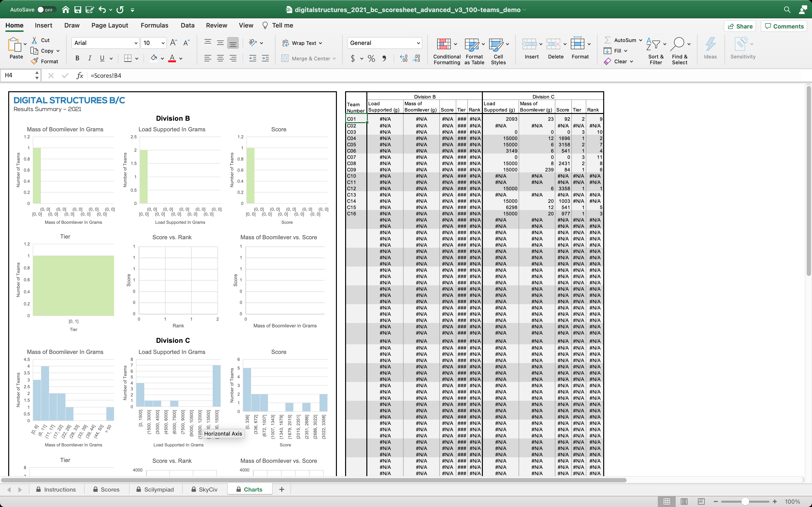The width and height of the screenshot is (812, 507).
Task: Click the Insert Function fx icon
Action: tap(80, 75)
